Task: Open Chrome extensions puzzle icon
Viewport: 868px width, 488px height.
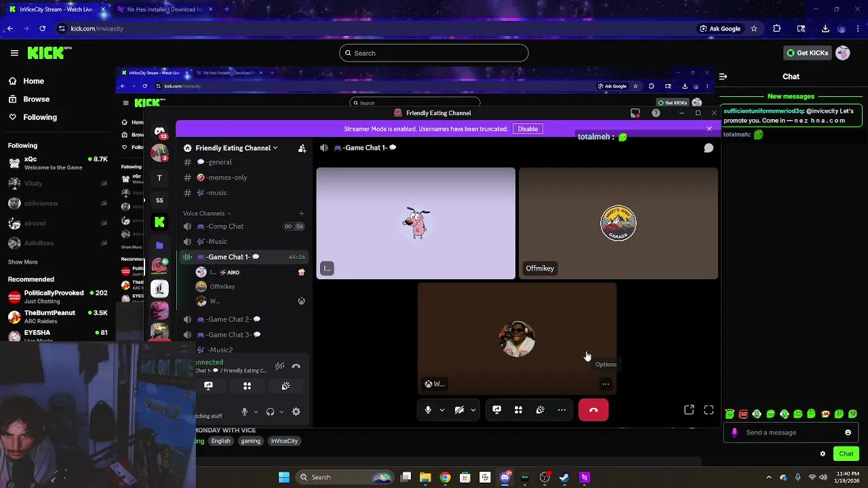Action: tap(776, 28)
